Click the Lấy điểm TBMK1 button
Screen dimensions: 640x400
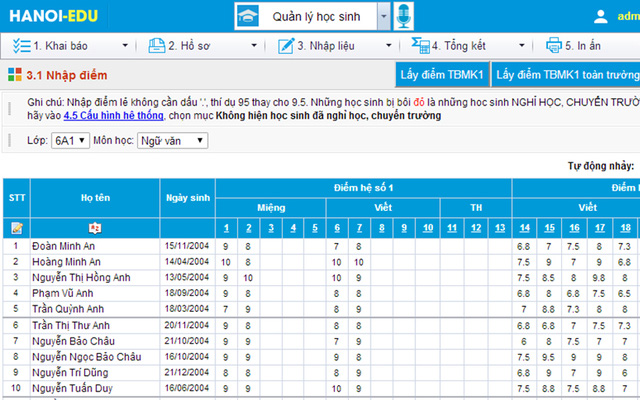442,75
